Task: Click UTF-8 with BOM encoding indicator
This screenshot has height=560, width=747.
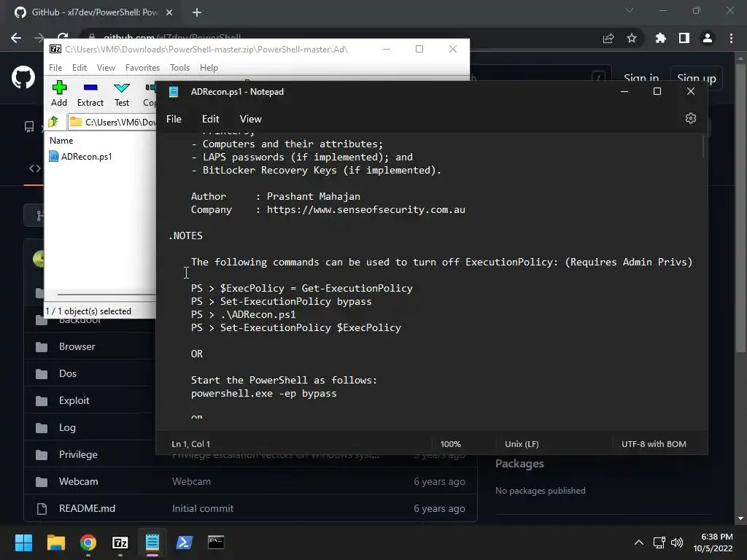Action: coord(654,444)
